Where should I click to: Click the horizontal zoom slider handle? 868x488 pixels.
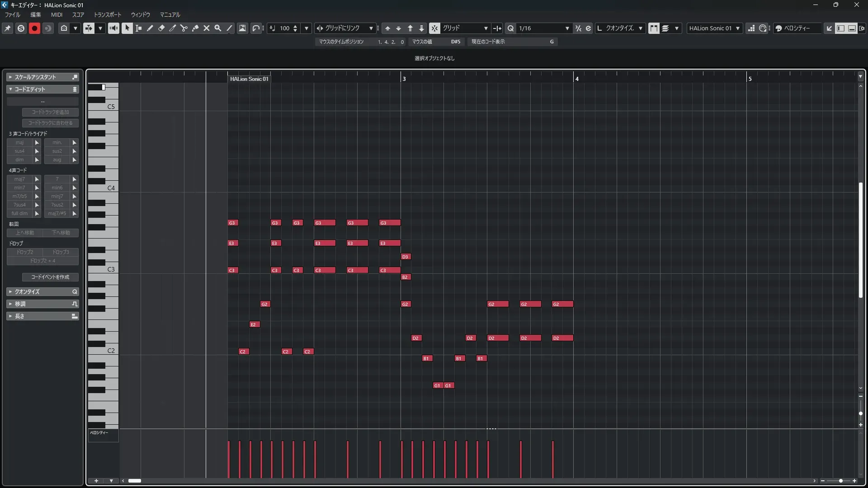click(x=840, y=481)
